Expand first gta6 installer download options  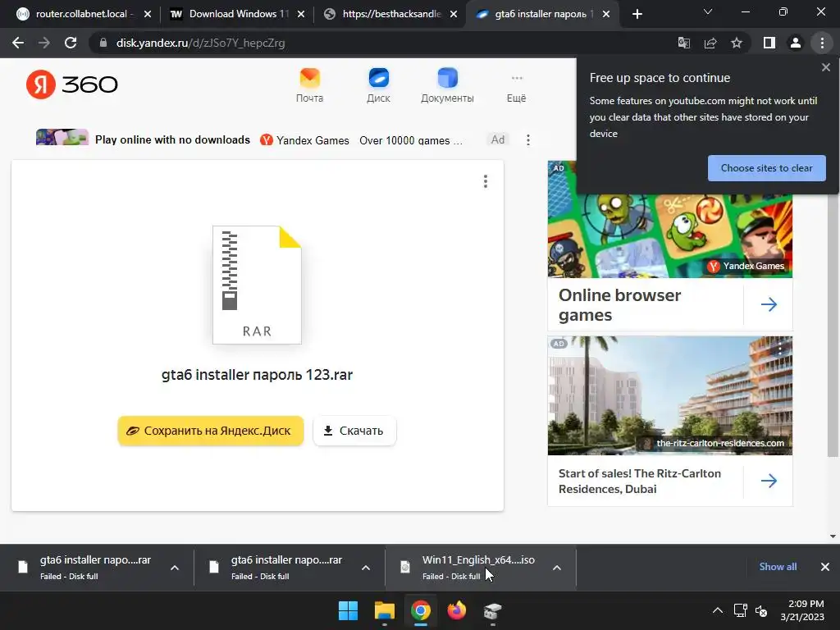pyautogui.click(x=175, y=568)
